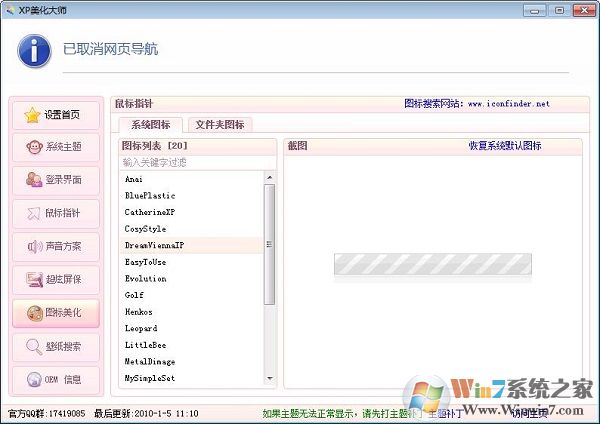Select the 超炫屏保 screensaver icon
The image size is (600, 424).
tap(33, 279)
